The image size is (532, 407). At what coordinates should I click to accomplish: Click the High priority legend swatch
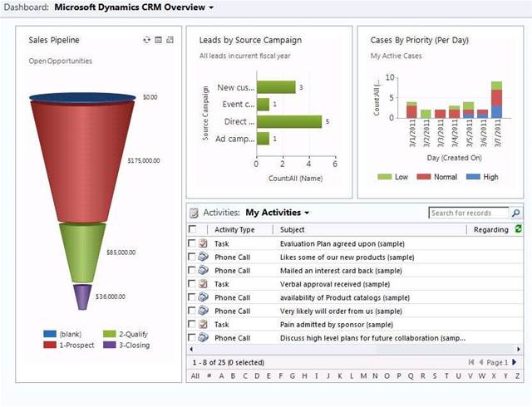click(x=473, y=177)
